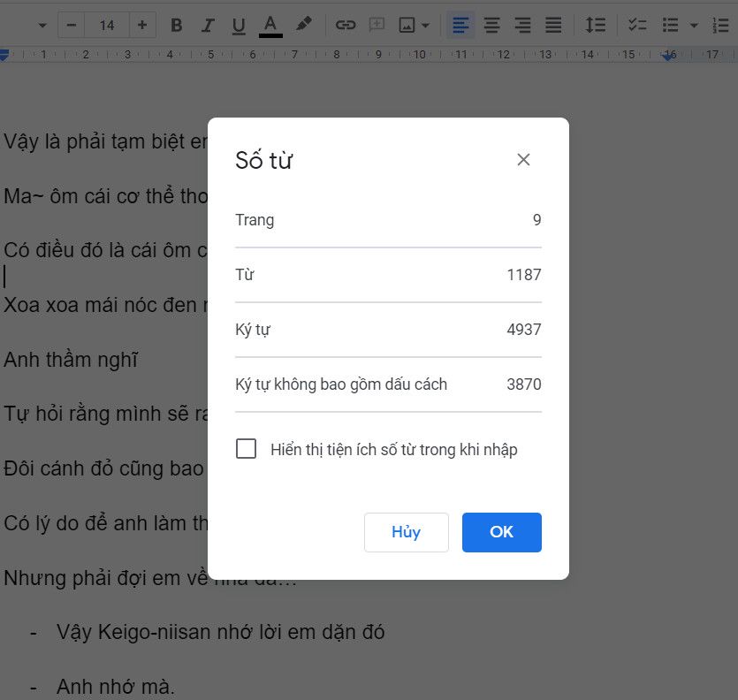738x700 pixels.
Task: Toggle bold formatting
Action: pos(177,25)
